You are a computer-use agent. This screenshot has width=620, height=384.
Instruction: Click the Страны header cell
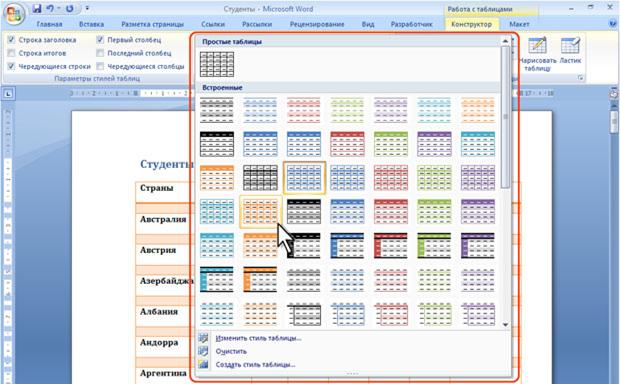click(x=157, y=188)
